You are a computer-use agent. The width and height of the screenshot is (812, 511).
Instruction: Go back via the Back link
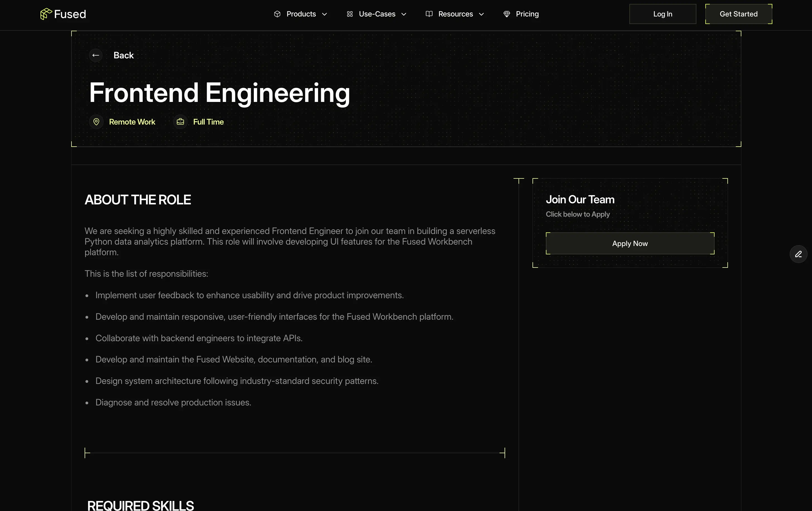coord(123,55)
